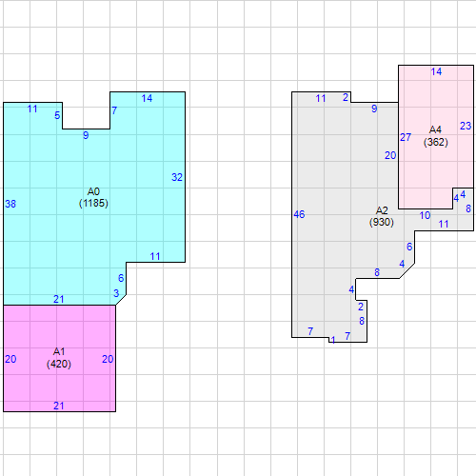Click the 10 dimension below area A4
This screenshot has height=476, width=476.
point(425,215)
